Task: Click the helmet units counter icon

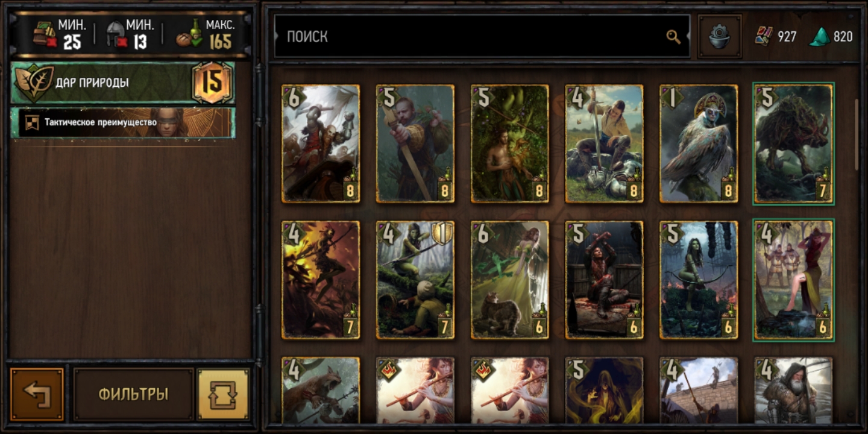Action: (116, 34)
